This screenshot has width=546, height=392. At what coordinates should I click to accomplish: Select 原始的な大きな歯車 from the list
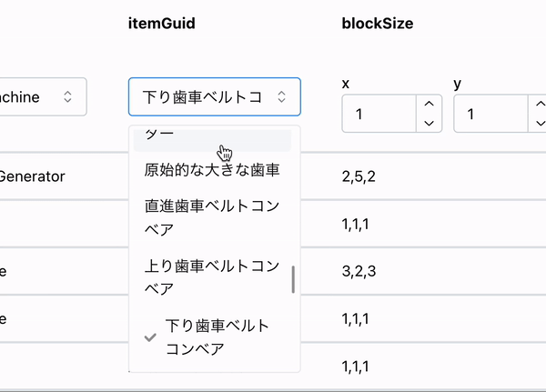[212, 170]
